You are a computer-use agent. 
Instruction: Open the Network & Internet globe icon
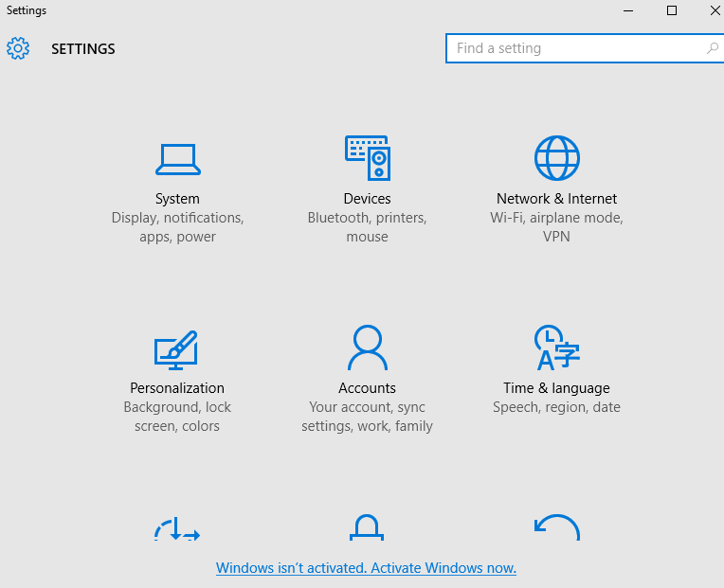(x=557, y=158)
